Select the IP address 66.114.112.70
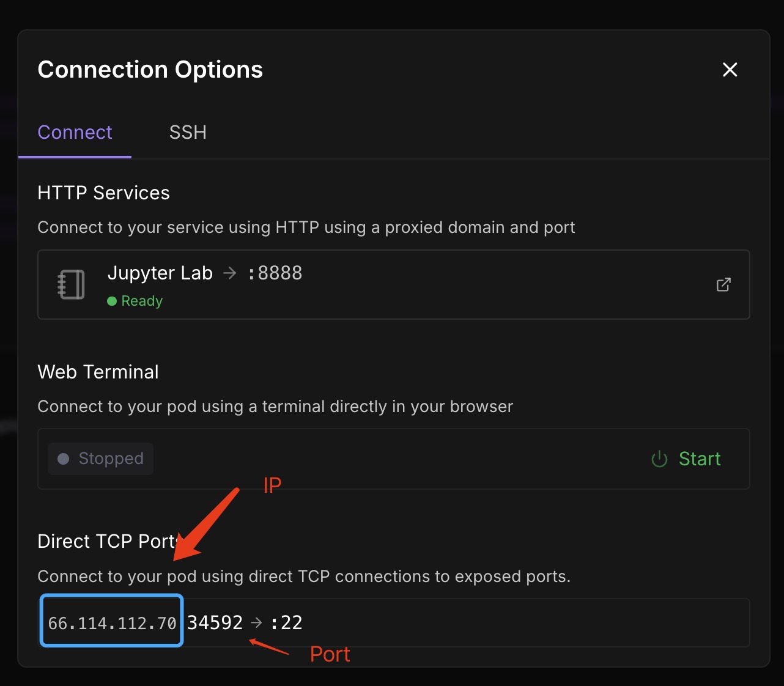Screen dimensions: 784x686 coord(112,623)
